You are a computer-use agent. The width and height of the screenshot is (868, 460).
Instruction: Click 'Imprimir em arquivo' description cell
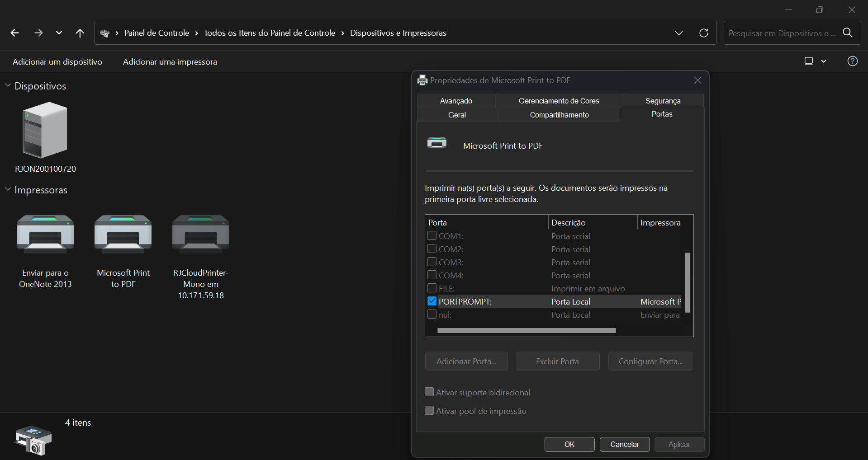click(x=588, y=289)
